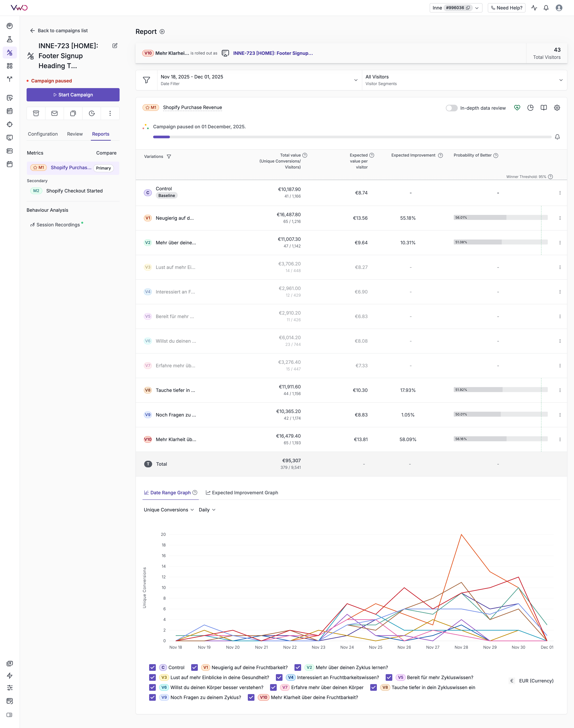Click the campaign progress bar
The height and width of the screenshot is (728, 574).
[352, 137]
